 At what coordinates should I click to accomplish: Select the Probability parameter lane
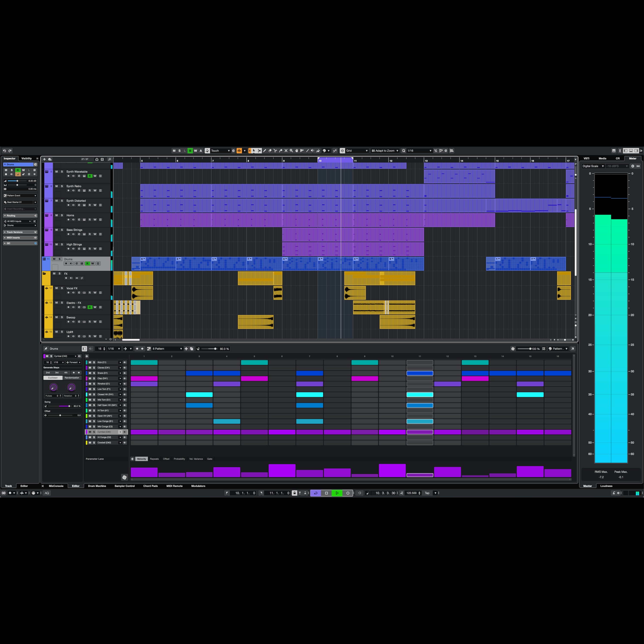pyautogui.click(x=179, y=459)
